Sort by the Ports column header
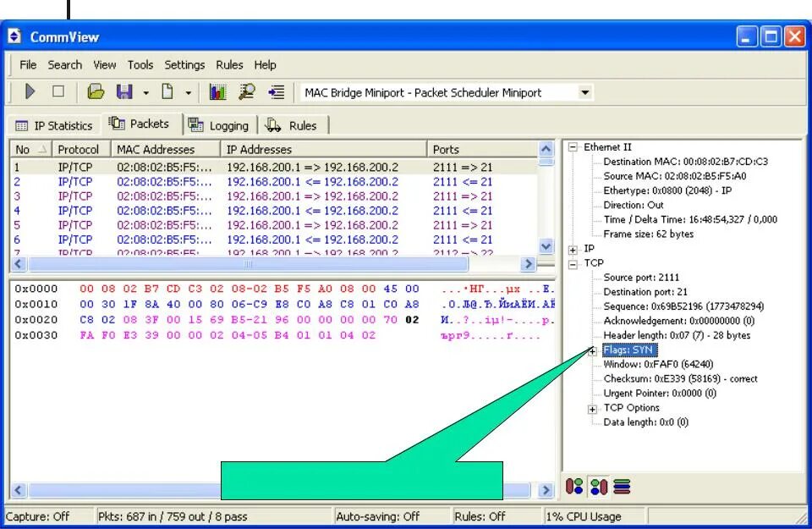The height and width of the screenshot is (529, 812). [x=482, y=149]
